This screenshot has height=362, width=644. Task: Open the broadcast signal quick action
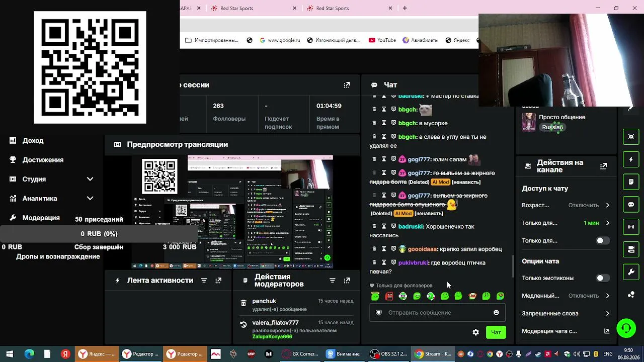tap(631, 227)
